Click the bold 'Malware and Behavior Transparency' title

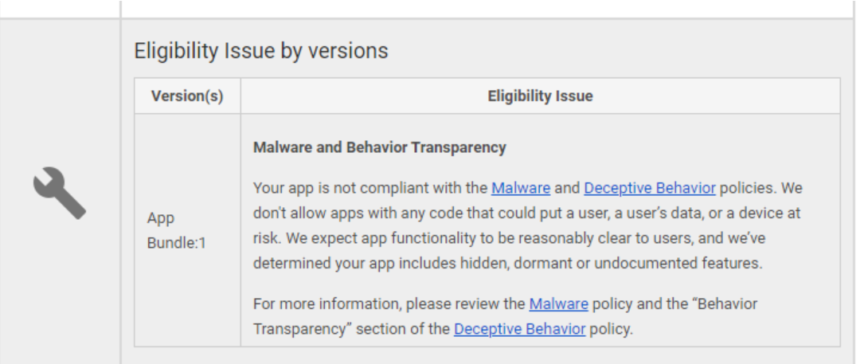pyautogui.click(x=380, y=147)
